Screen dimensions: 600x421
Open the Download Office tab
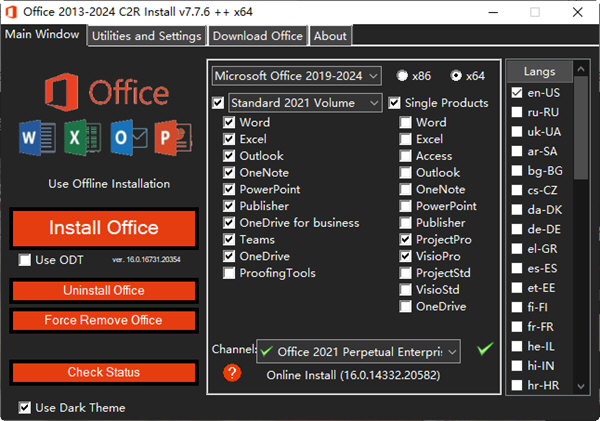(x=257, y=35)
